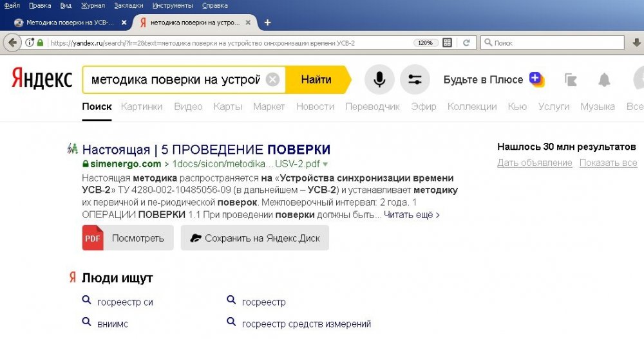
Task: Select the Коллекции search tab
Action: tap(472, 107)
